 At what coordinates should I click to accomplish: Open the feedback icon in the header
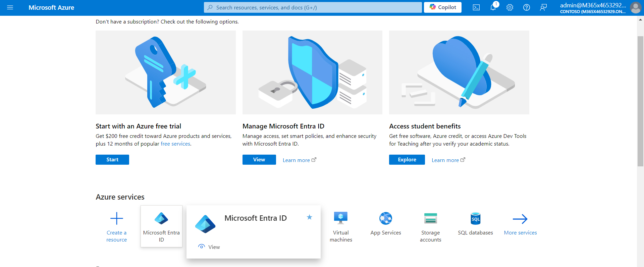click(x=543, y=7)
